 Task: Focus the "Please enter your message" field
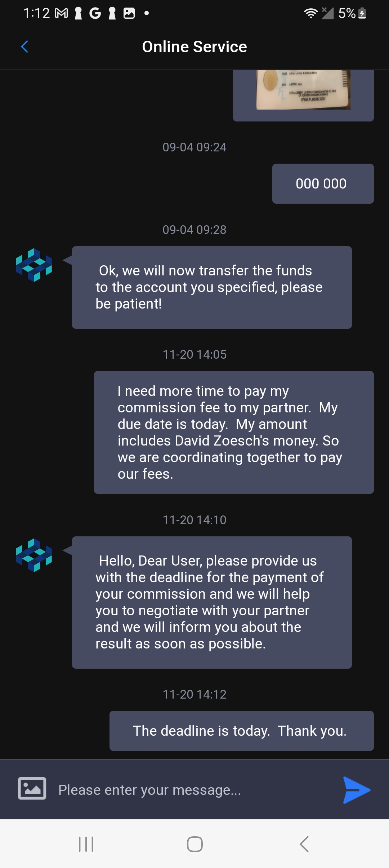194,790
